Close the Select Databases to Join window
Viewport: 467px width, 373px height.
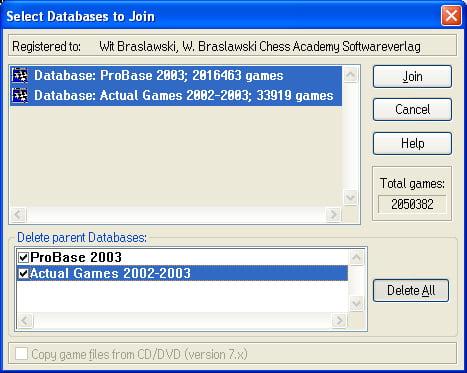coord(451,15)
